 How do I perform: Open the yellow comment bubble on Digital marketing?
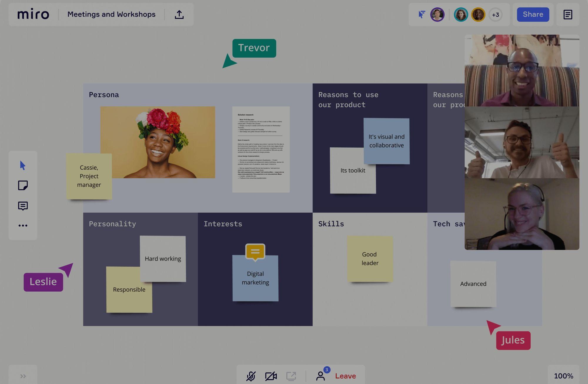[x=255, y=252]
